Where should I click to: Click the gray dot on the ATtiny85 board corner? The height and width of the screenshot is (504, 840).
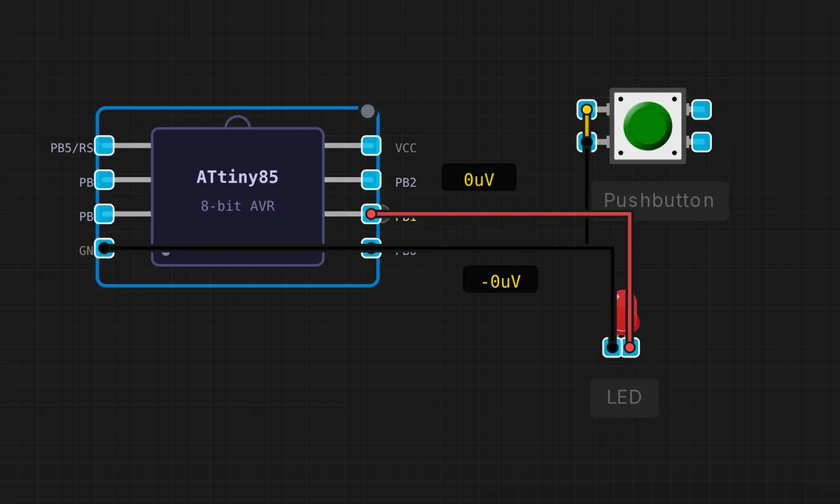coord(367,111)
